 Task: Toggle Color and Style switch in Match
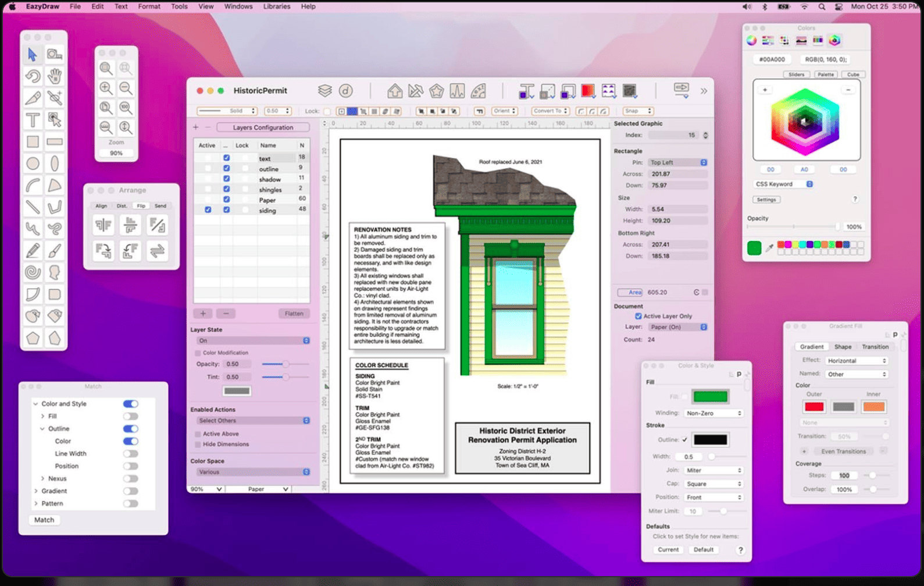(131, 404)
